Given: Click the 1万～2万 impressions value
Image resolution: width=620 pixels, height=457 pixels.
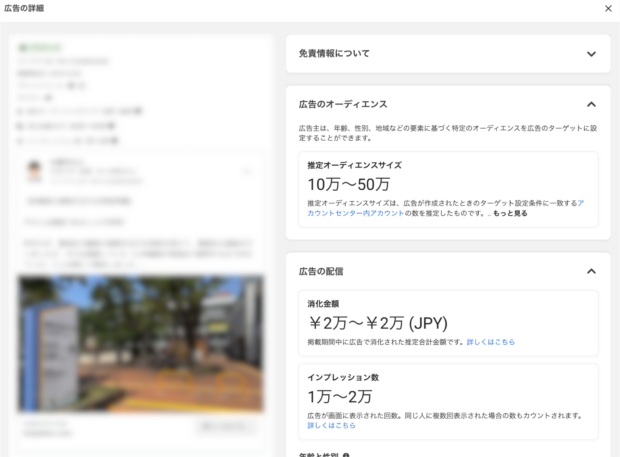Looking at the screenshot, I should pos(339,396).
